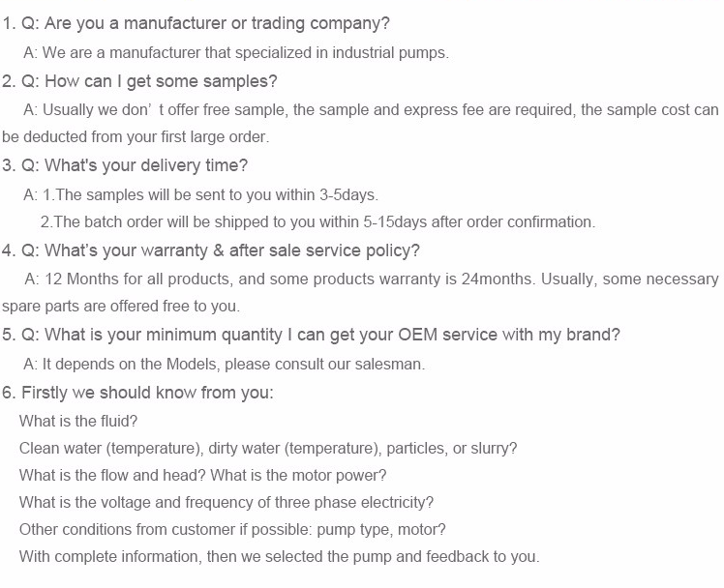Screen dimensions: 724x588
Task: Select the answer about industrial pumps manufacturer
Action: (236, 52)
